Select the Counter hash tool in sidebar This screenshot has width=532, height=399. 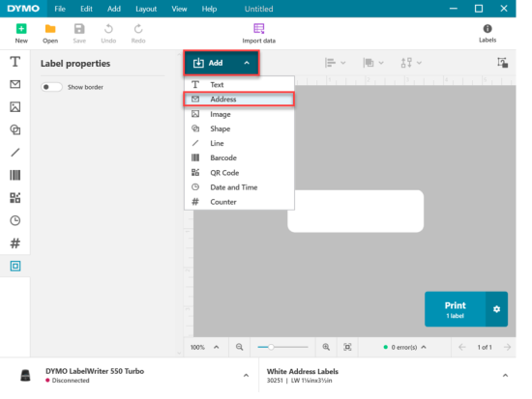(15, 243)
